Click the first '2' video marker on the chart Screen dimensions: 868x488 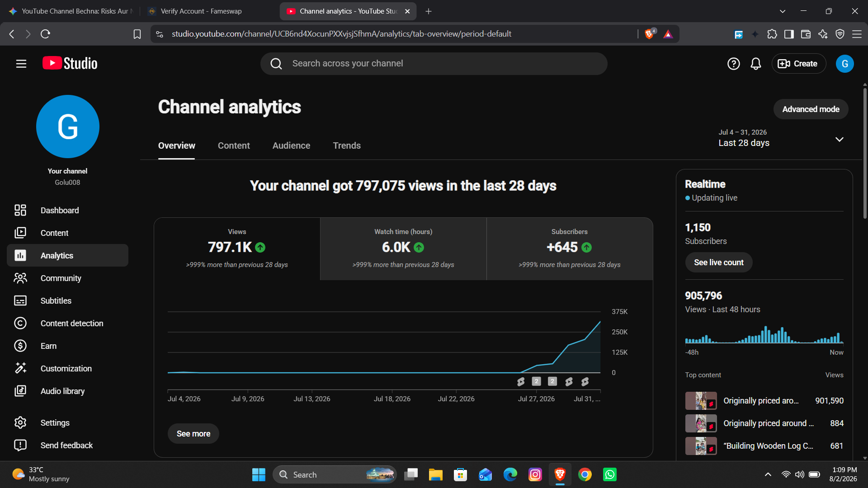pos(536,381)
